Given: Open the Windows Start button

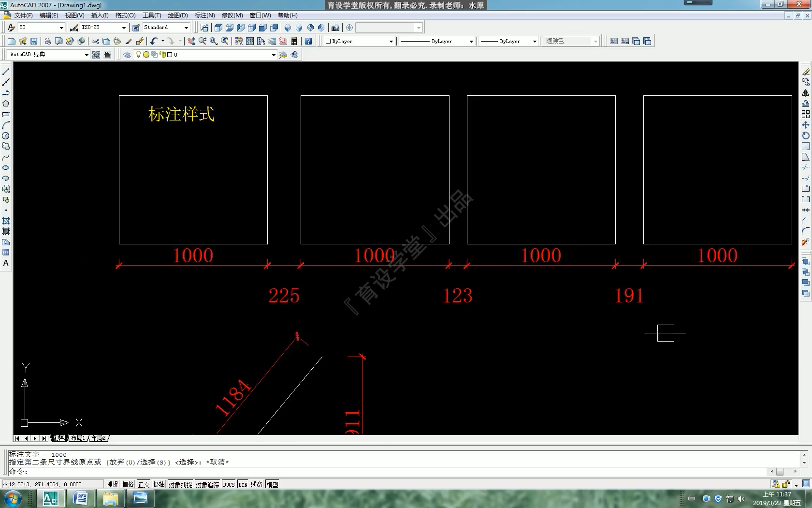Looking at the screenshot, I should coord(12,498).
